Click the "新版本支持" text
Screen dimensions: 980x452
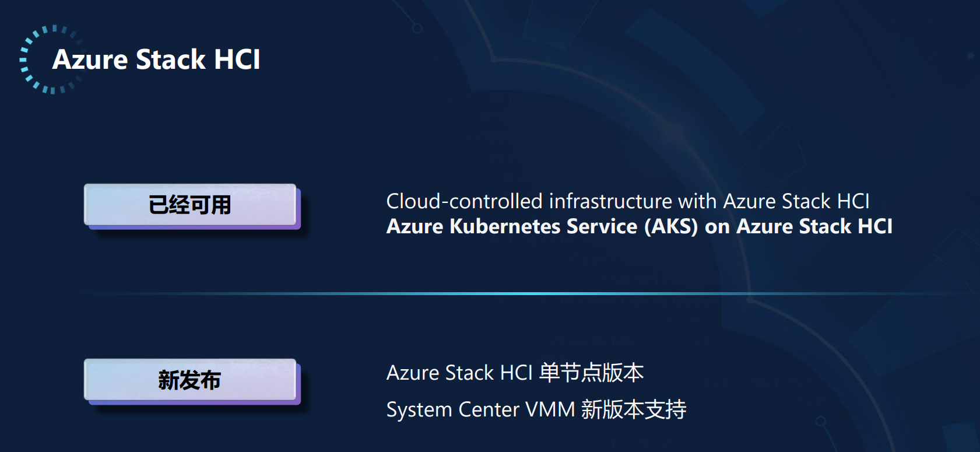click(x=634, y=409)
